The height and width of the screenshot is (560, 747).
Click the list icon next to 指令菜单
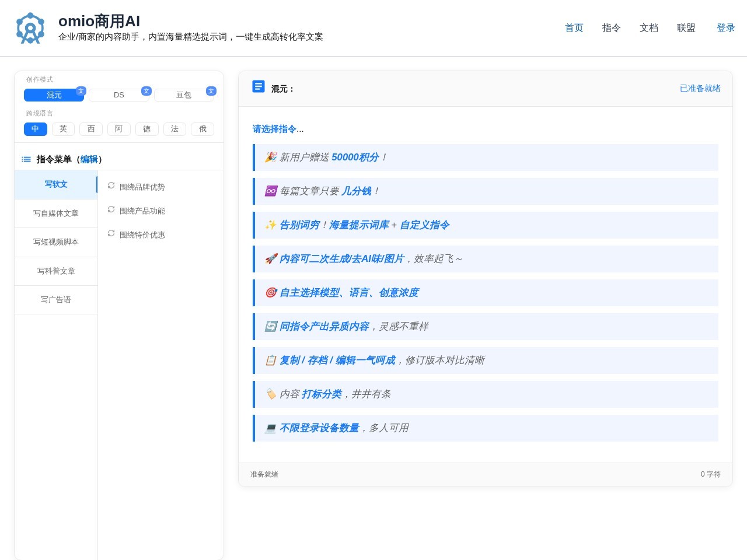(x=26, y=159)
